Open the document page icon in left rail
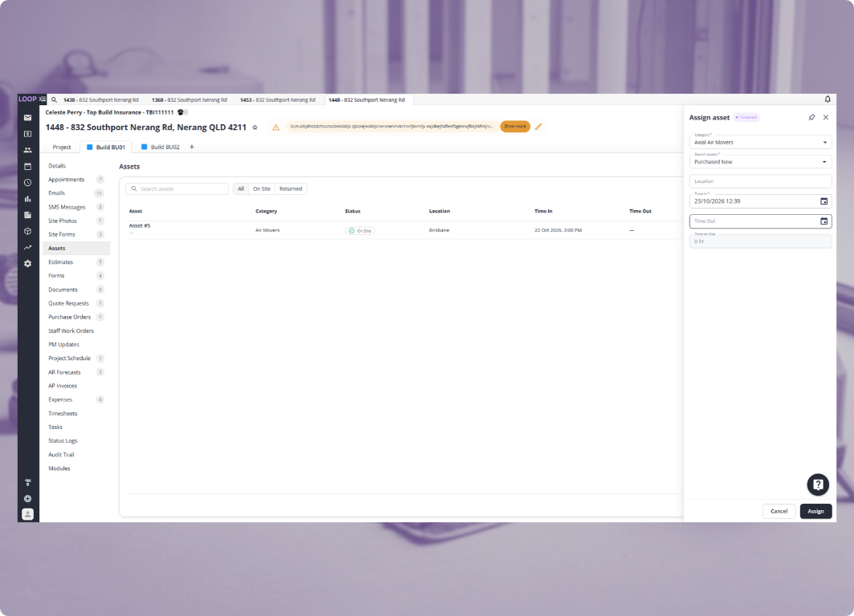The width and height of the screenshot is (854, 616). pos(28,215)
